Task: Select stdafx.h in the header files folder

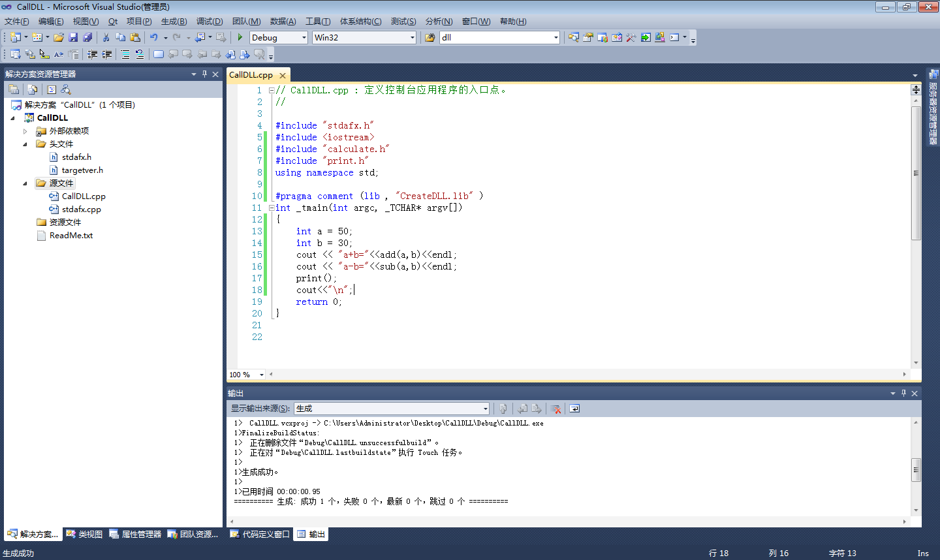Action: 76,157
